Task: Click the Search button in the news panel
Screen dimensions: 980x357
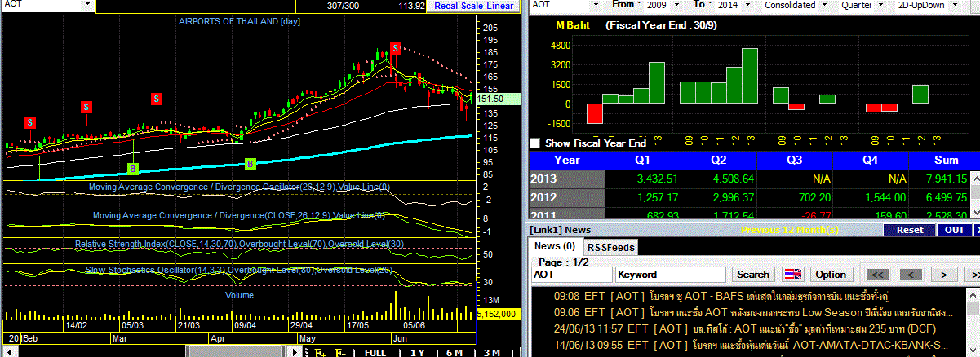Action: (752, 275)
